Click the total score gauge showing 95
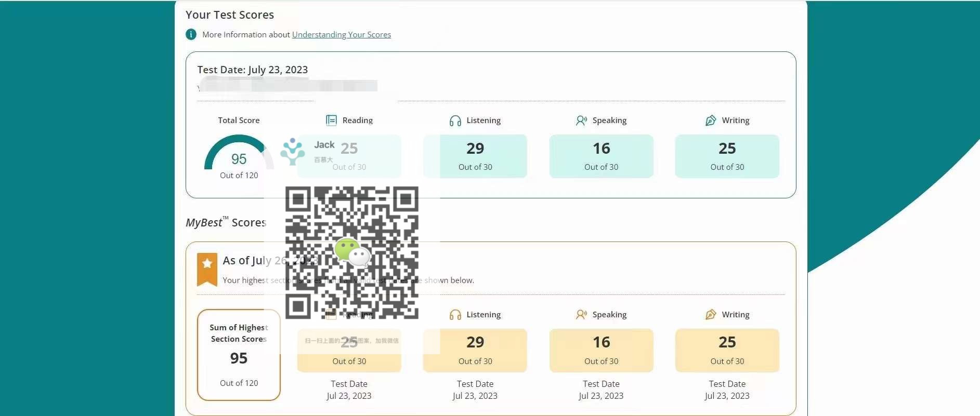This screenshot has height=416, width=980. (x=239, y=153)
